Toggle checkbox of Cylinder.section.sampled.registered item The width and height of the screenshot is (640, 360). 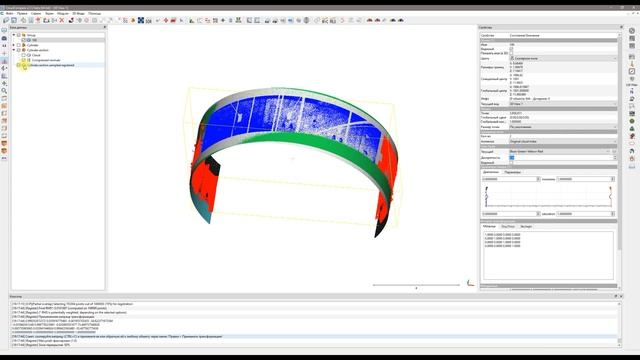click(x=18, y=65)
